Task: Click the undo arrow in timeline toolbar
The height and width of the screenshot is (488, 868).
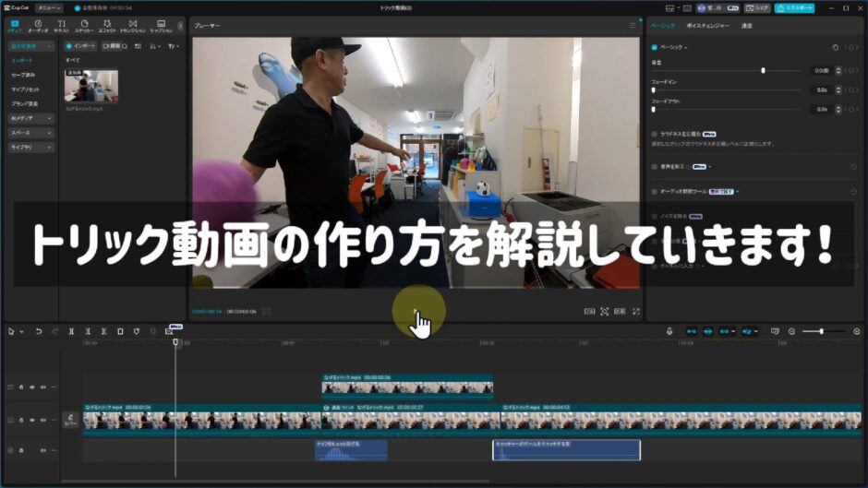Action: point(39,331)
